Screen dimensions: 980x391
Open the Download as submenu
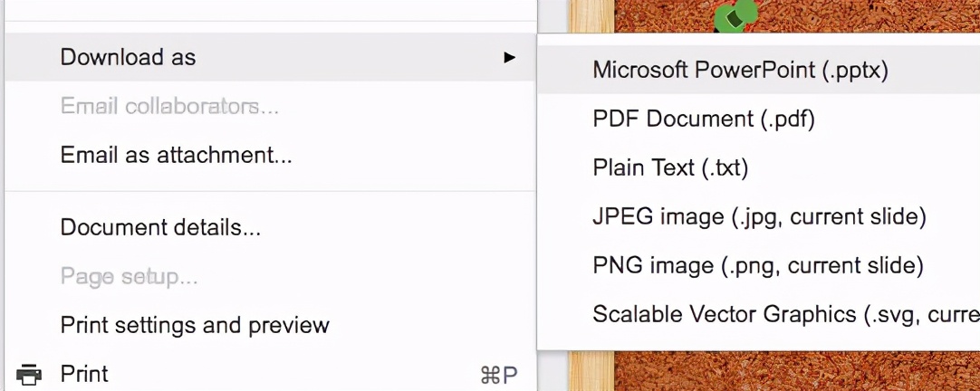tap(269, 57)
